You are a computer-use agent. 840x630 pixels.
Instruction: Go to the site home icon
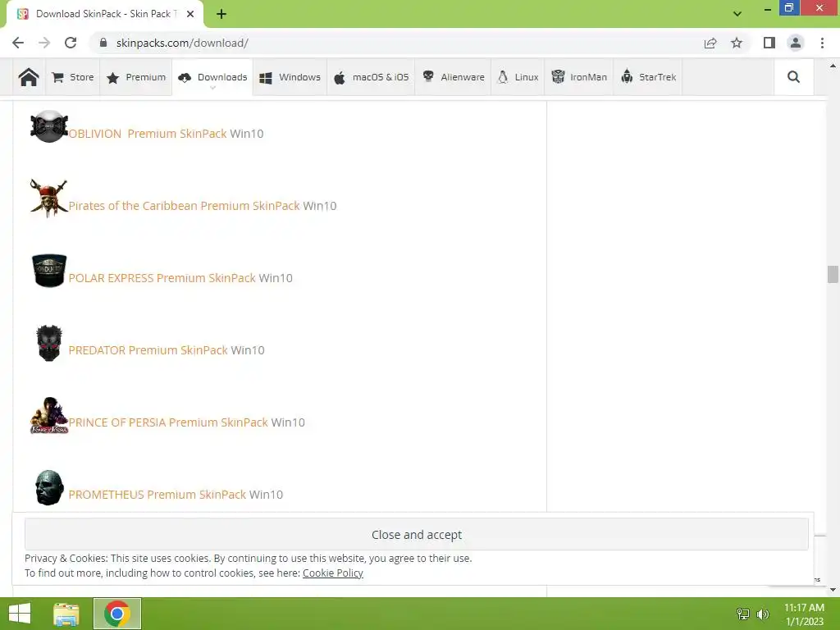(29, 77)
